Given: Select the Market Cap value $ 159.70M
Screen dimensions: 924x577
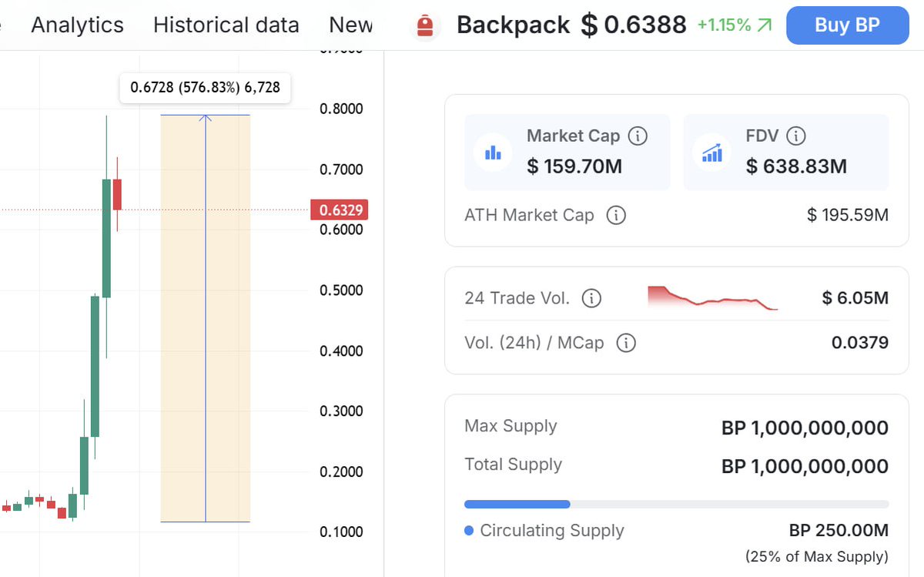Looking at the screenshot, I should click(574, 166).
